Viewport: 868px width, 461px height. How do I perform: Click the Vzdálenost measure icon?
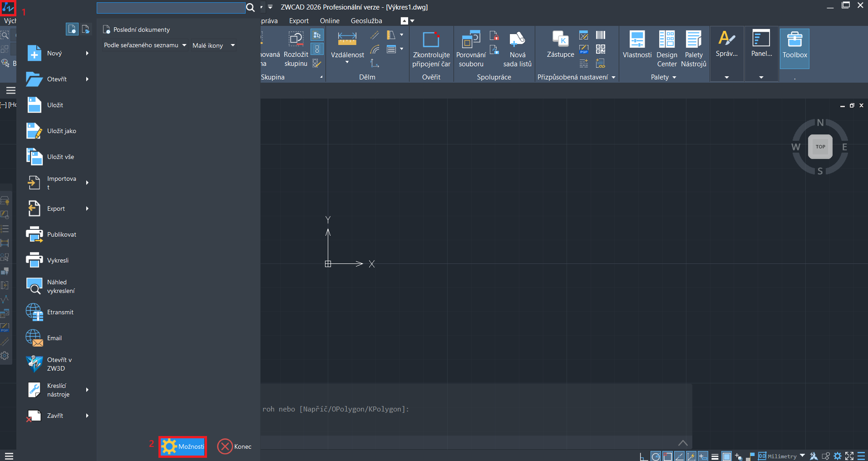(347, 39)
